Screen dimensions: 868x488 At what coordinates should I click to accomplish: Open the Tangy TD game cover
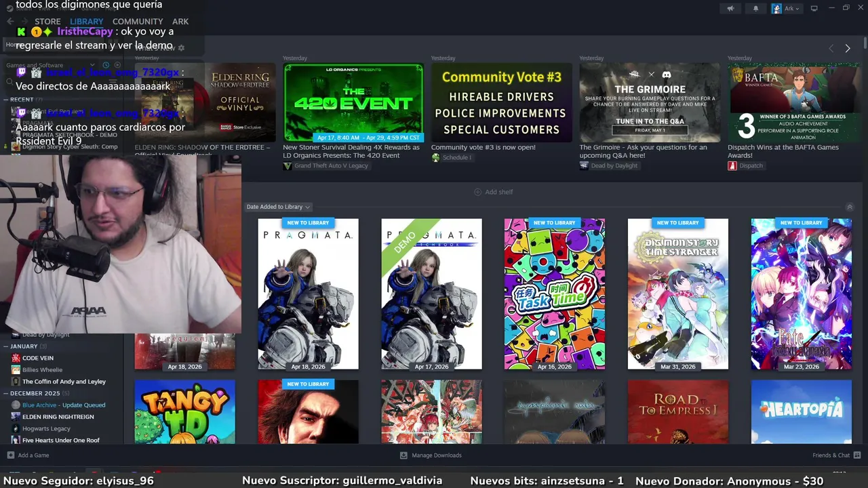[185, 412]
